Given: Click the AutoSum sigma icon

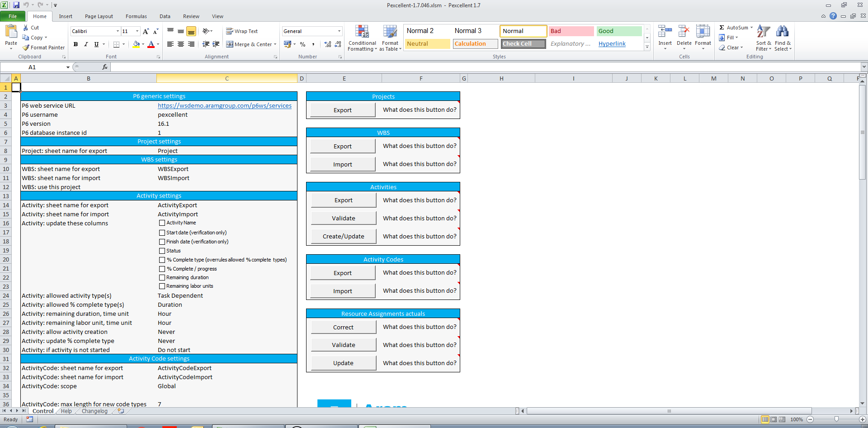Looking at the screenshot, I should pyautogui.click(x=722, y=28).
